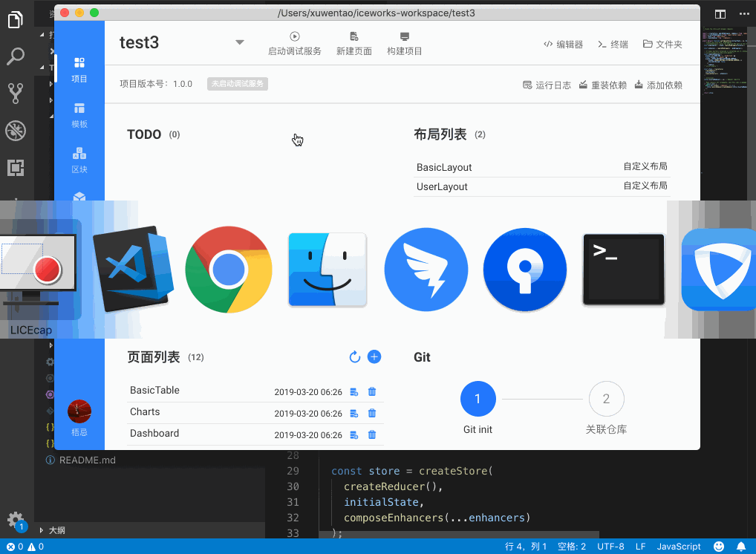
Task: Refresh the 页面列表 page list
Action: pyautogui.click(x=355, y=356)
